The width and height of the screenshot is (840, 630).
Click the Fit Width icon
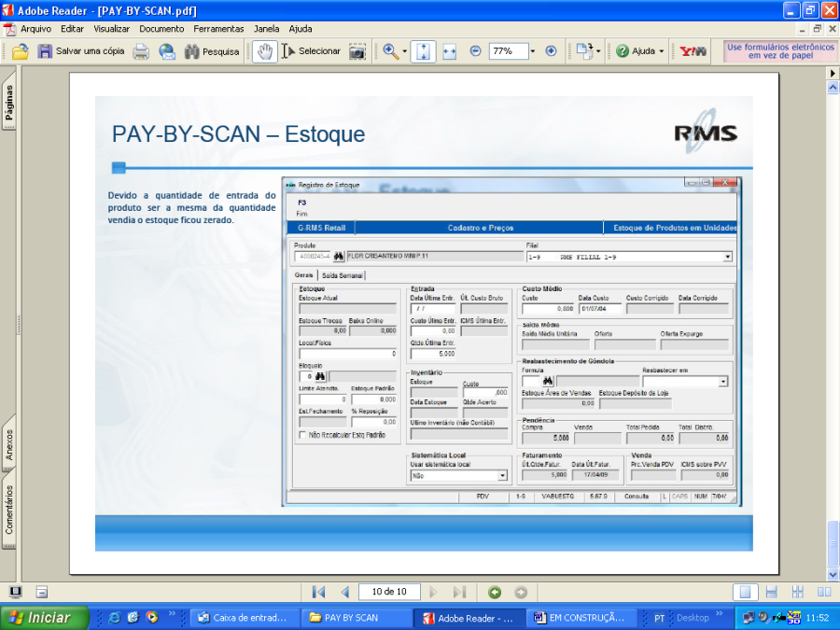point(450,51)
